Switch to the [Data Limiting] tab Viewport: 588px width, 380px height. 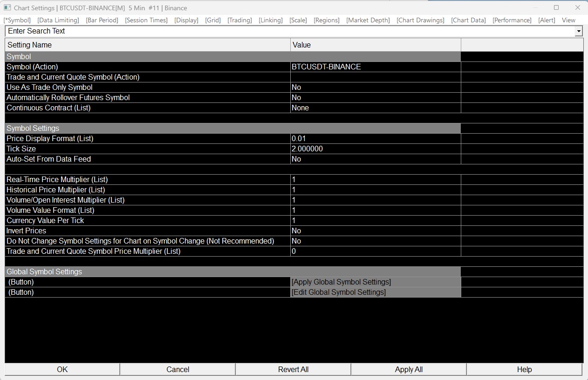click(x=58, y=20)
